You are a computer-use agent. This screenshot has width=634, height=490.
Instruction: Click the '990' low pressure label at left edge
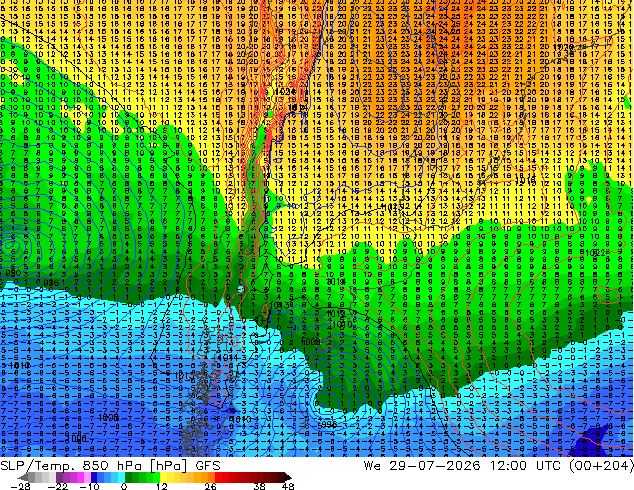click(11, 273)
